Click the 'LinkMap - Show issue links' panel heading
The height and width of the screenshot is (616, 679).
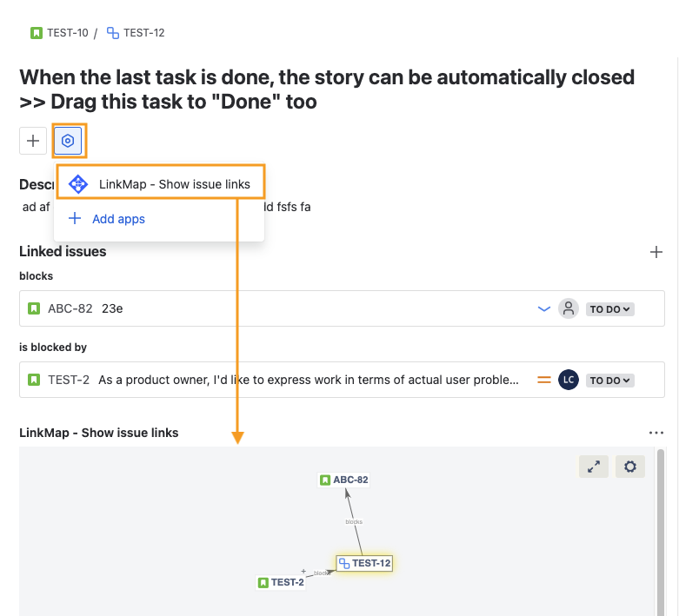click(x=99, y=433)
